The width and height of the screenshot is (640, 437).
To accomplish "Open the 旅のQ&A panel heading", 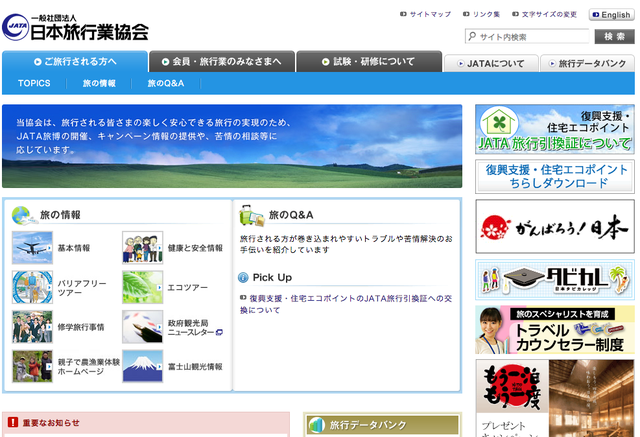I will pyautogui.click(x=291, y=215).
